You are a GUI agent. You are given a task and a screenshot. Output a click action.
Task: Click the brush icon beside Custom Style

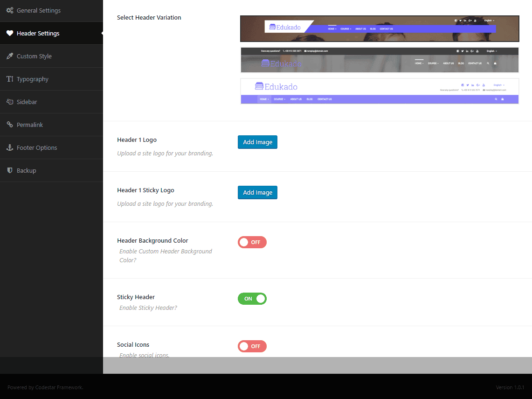[x=10, y=56]
